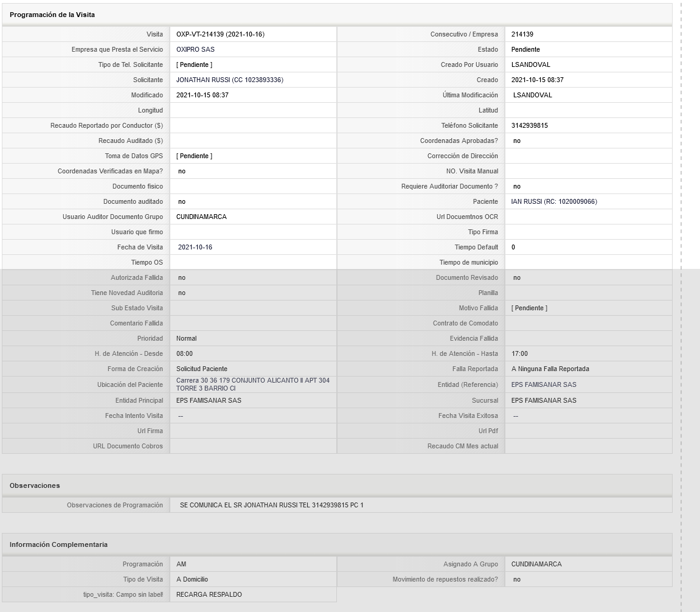Click Tiene Novedad Auditoria no value
The image size is (700, 612).
coord(182,293)
